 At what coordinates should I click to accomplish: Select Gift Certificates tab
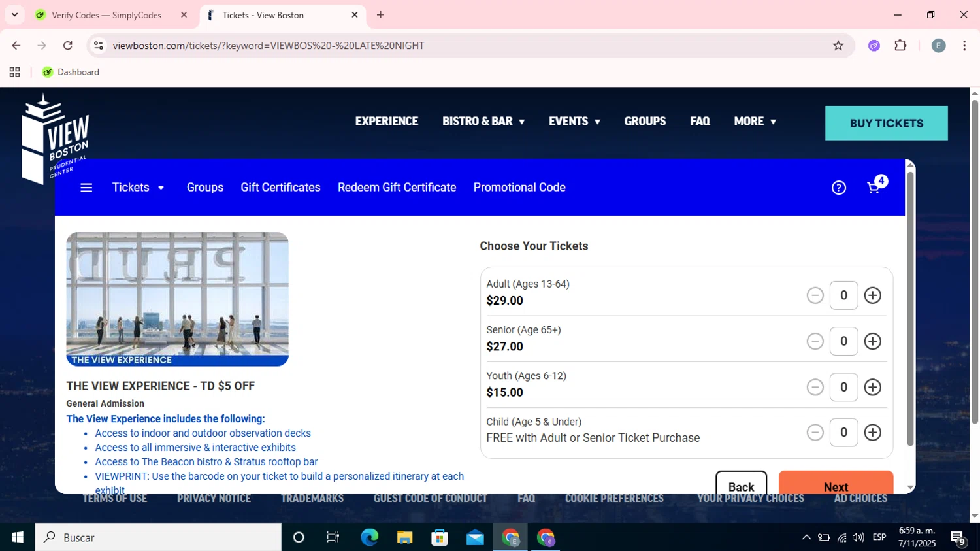[280, 188]
